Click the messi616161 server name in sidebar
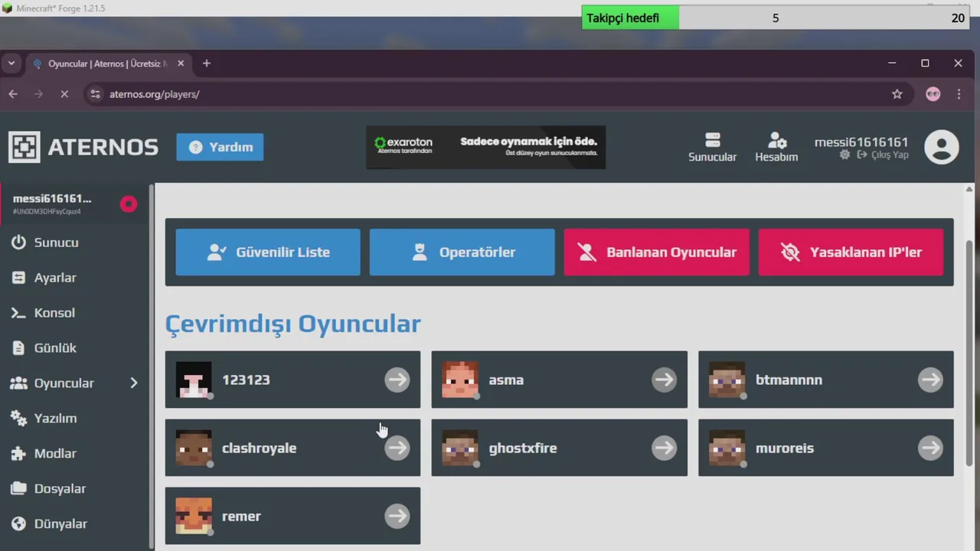This screenshot has width=980, height=551. pyautogui.click(x=52, y=199)
